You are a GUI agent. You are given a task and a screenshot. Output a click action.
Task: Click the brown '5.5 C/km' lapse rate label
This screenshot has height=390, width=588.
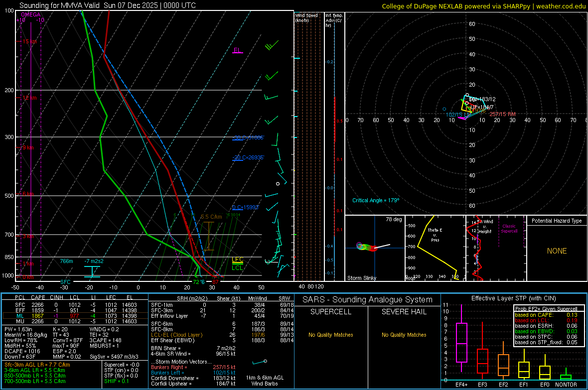tap(211, 217)
